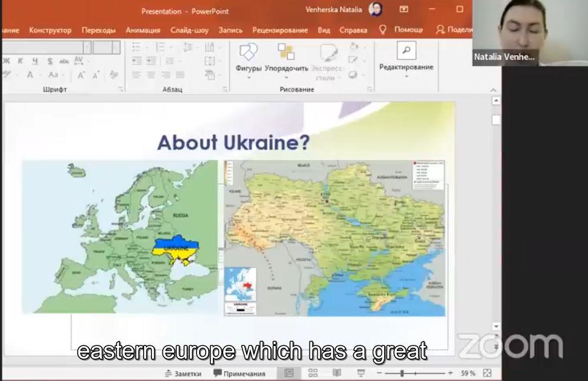588x381 pixels.
Task: Click the Поделиться share button
Action: click(x=454, y=30)
